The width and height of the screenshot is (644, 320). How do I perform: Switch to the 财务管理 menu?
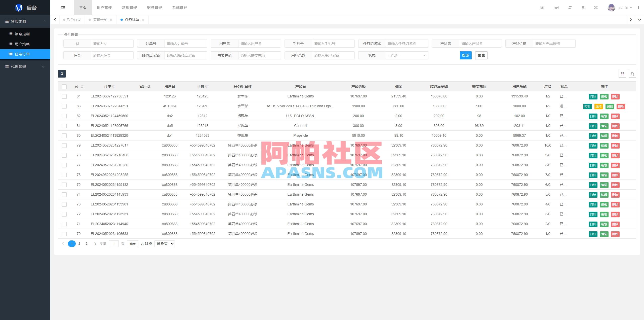(x=154, y=8)
